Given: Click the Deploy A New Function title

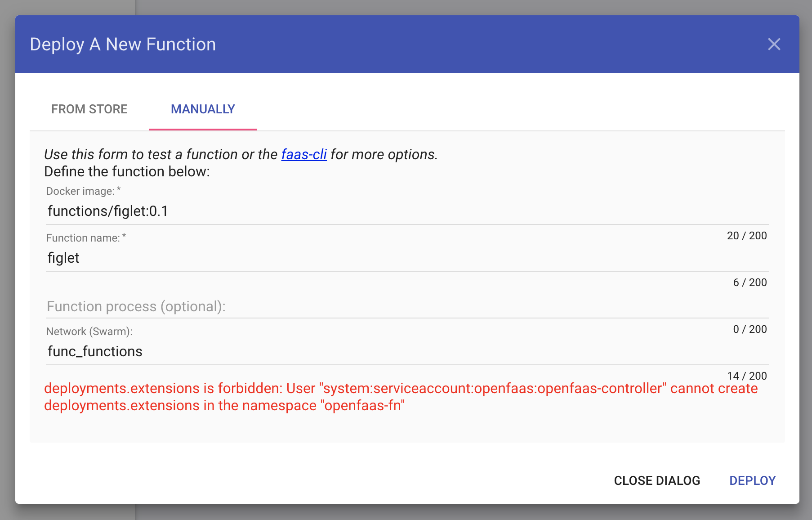Looking at the screenshot, I should pos(123,44).
